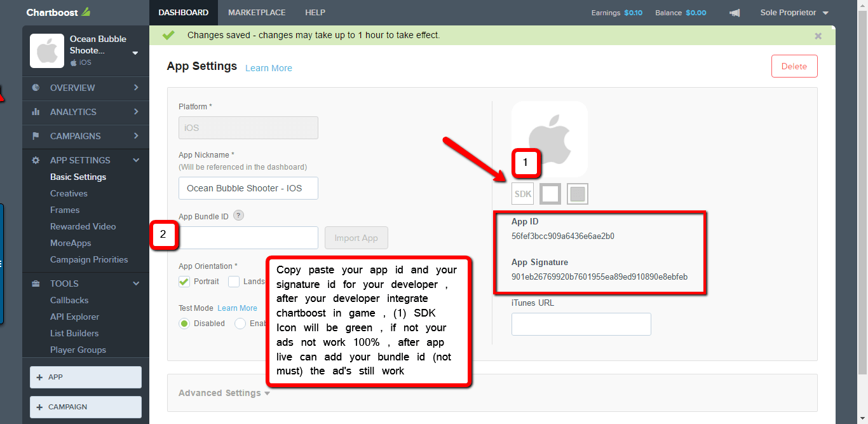This screenshot has height=424, width=868.
Task: Open the announcements megaphone icon
Action: point(735,13)
